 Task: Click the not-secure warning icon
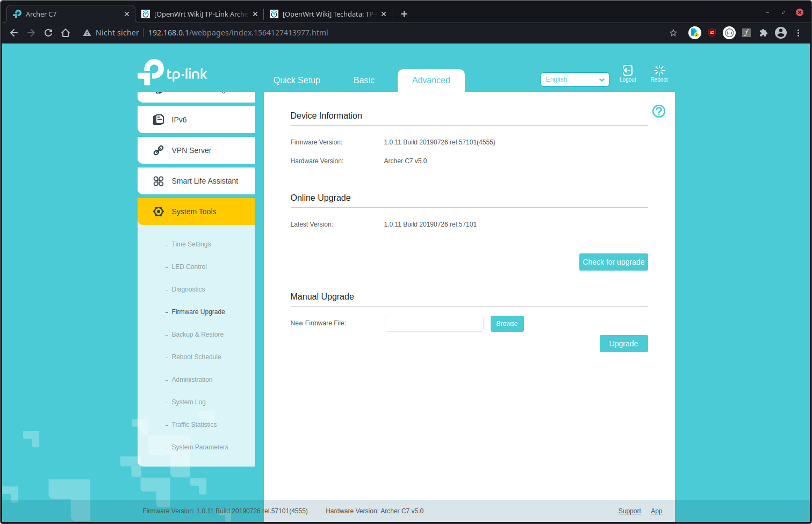point(87,33)
